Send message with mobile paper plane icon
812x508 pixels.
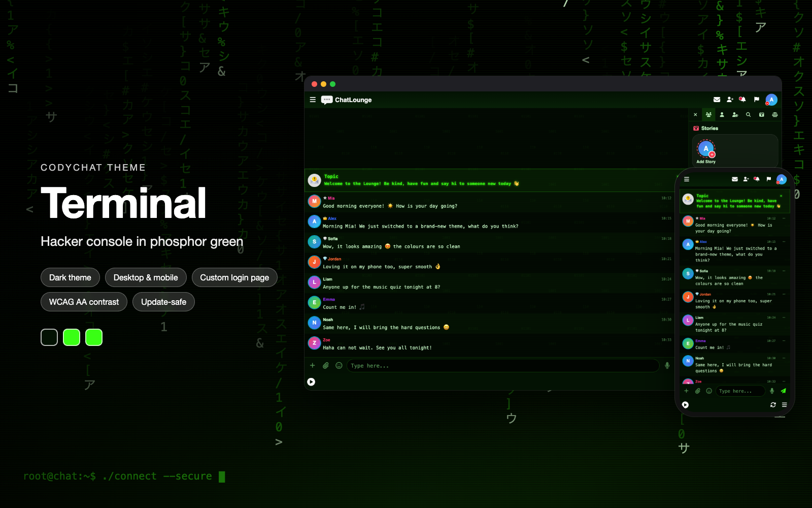tap(784, 391)
